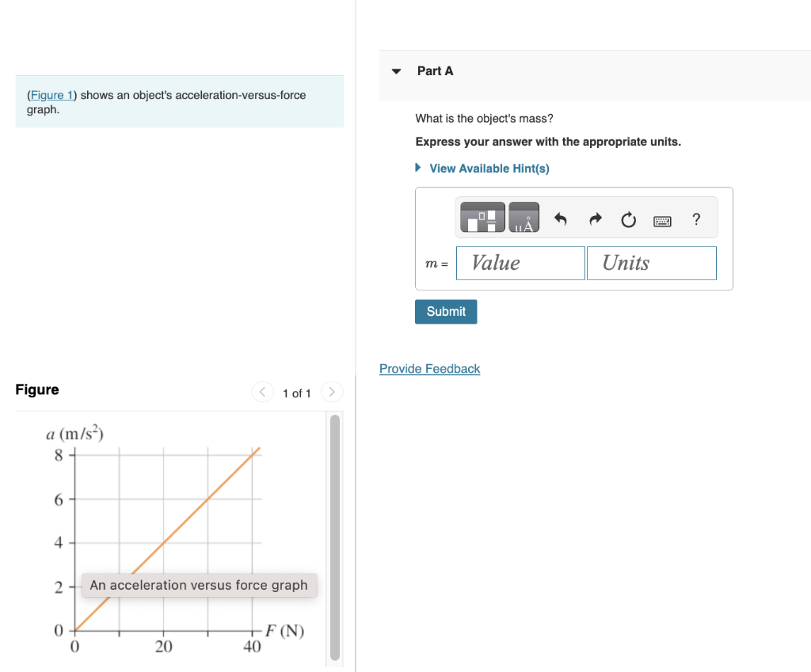Screen dimensions: 811x672
Task: Undo your answer using the back arrow icon
Action: (562, 220)
